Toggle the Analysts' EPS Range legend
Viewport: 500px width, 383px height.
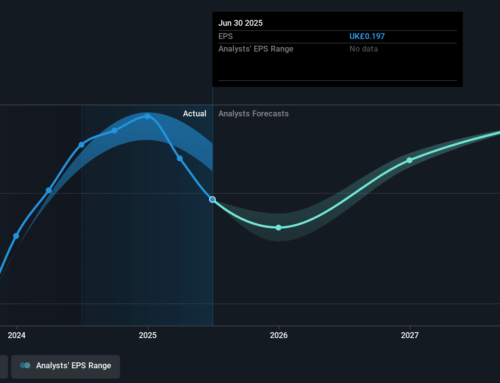click(65, 366)
